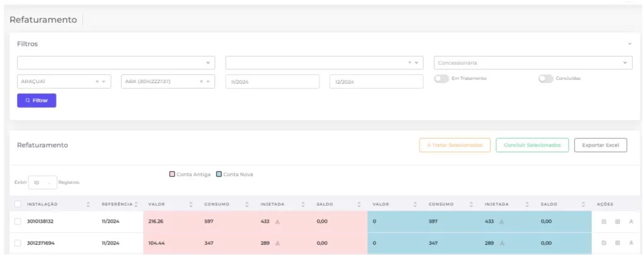Expand the Exibir records-per-page dropdown
644x256 pixels.
pyautogui.click(x=42, y=182)
